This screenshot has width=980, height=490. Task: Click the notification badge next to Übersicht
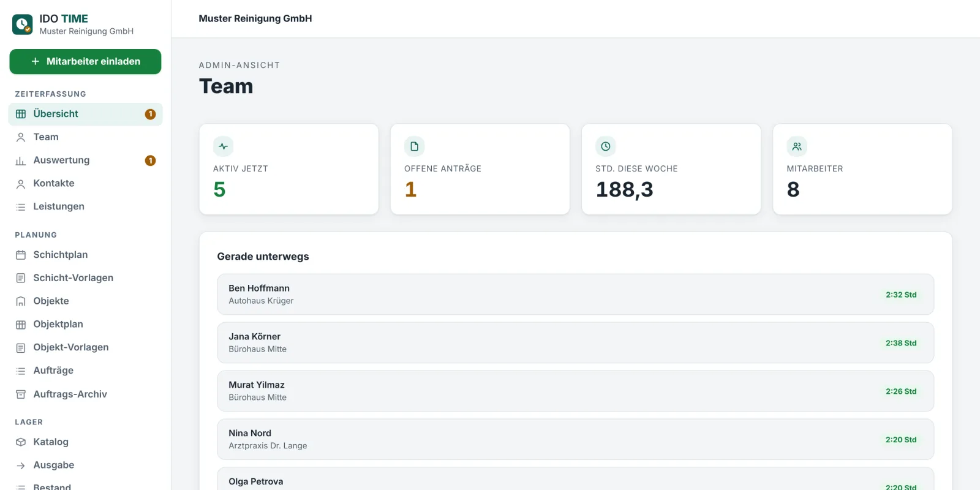150,114
